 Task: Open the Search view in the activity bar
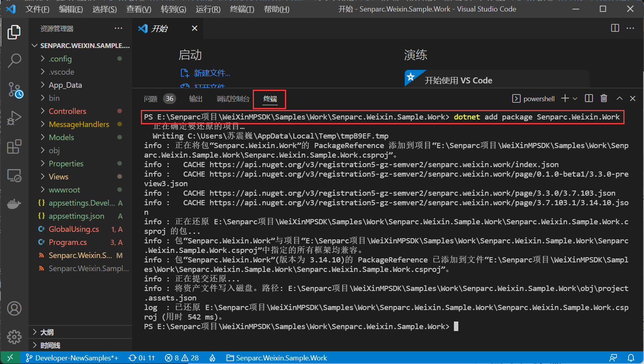14,60
